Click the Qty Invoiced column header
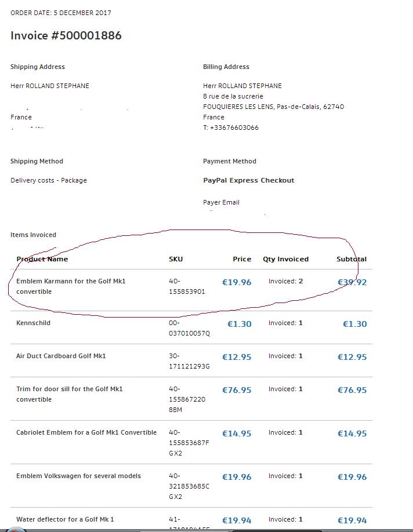The image size is (413, 532). (x=285, y=259)
